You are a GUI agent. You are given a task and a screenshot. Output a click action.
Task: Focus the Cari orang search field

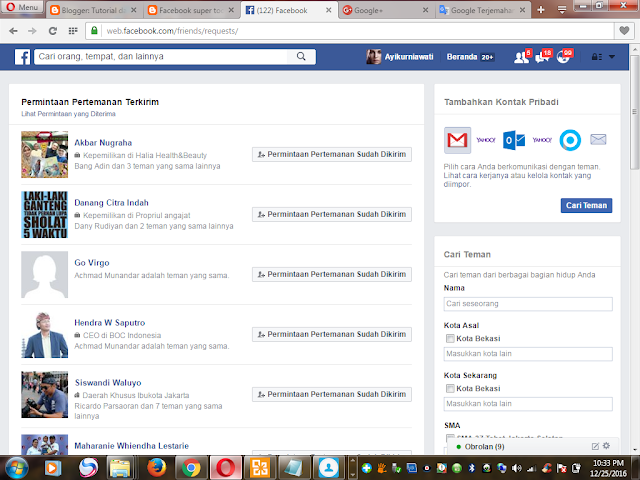(161, 57)
